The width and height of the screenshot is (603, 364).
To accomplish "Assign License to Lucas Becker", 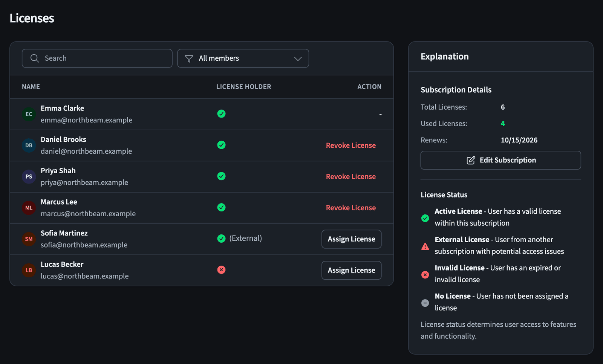I will click(x=352, y=271).
